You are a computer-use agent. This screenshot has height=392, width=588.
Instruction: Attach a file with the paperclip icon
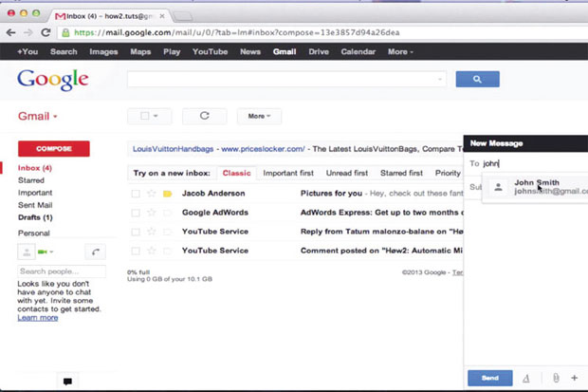pyautogui.click(x=556, y=378)
